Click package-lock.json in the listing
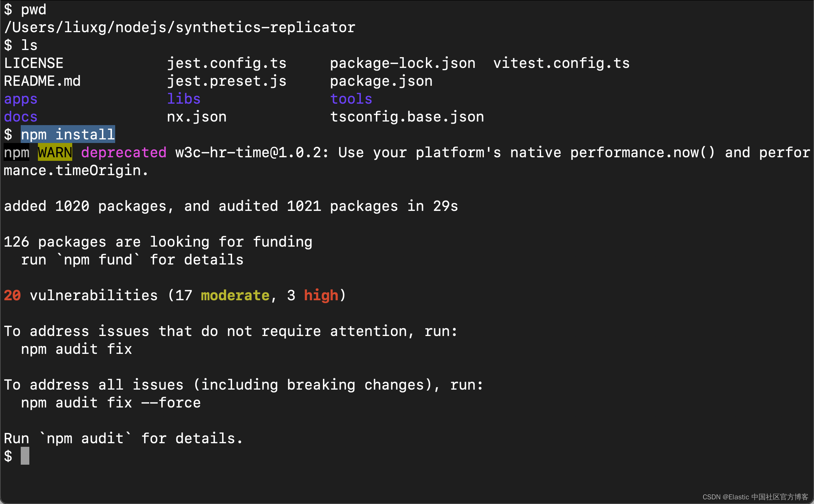 coord(403,63)
